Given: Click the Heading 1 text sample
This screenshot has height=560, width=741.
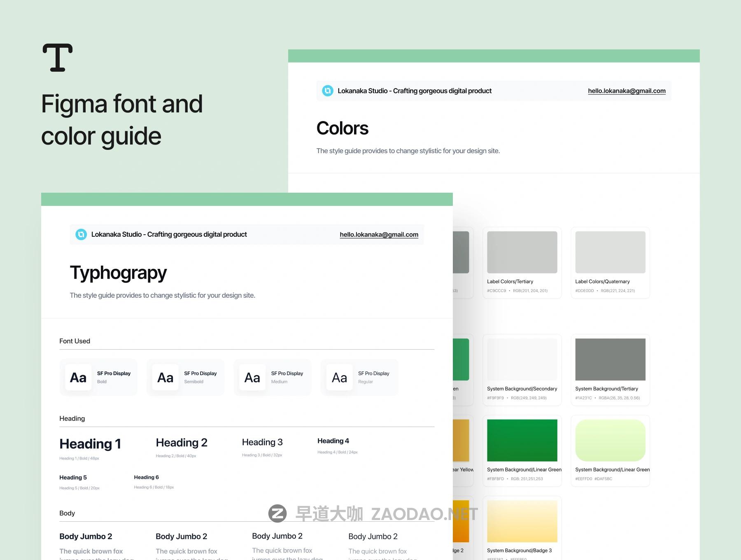Looking at the screenshot, I should (90, 444).
